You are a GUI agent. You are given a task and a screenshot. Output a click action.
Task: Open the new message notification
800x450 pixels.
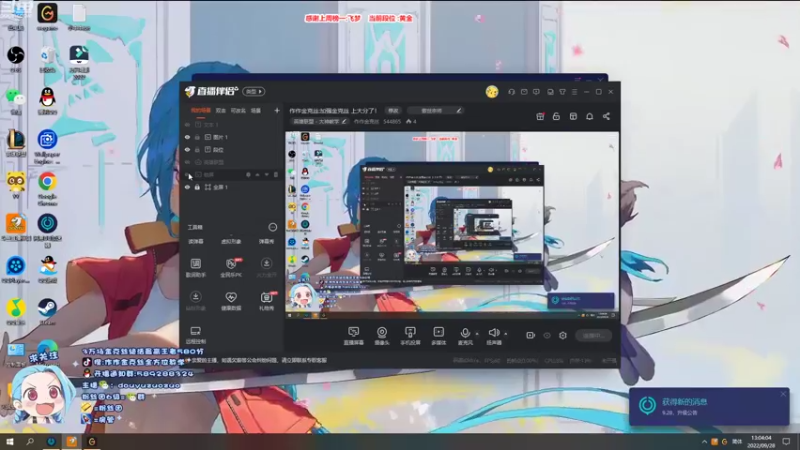pos(709,407)
